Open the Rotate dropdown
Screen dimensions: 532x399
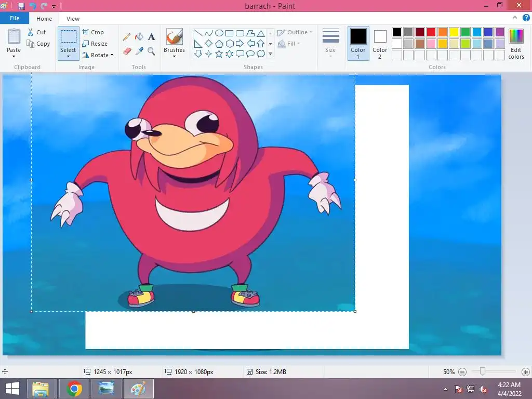[98, 55]
